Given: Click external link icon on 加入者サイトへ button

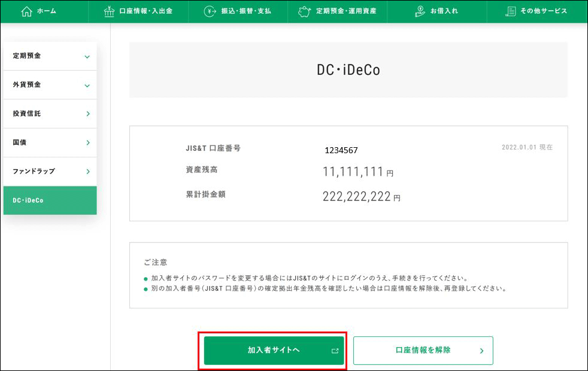Looking at the screenshot, I should [335, 351].
